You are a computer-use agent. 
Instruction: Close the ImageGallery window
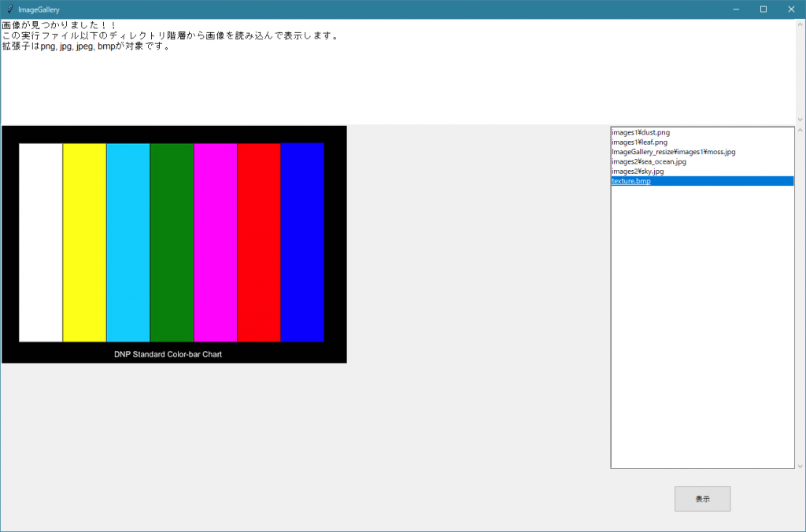click(791, 9)
